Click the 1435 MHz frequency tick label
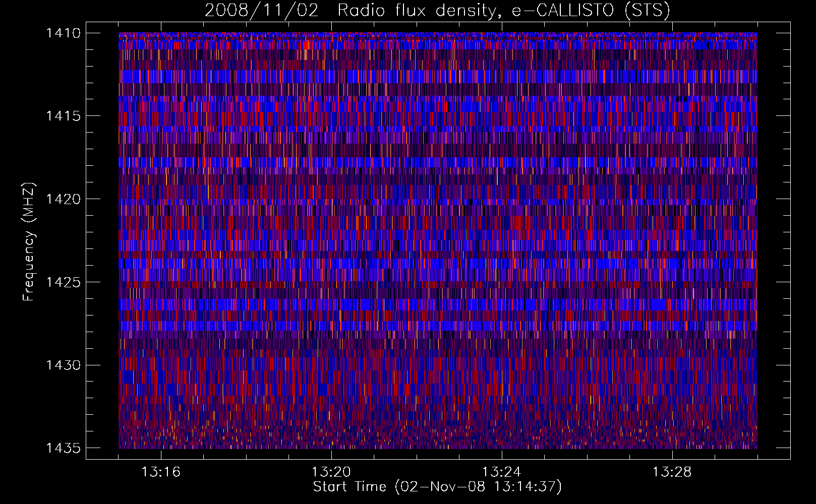Screen dimensions: 816x504 coord(63,448)
